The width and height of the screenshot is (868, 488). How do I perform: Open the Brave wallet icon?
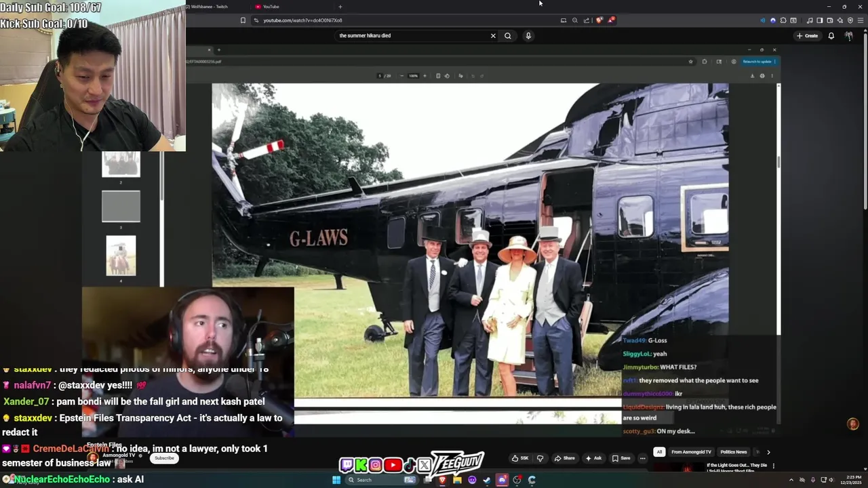pyautogui.click(x=830, y=20)
